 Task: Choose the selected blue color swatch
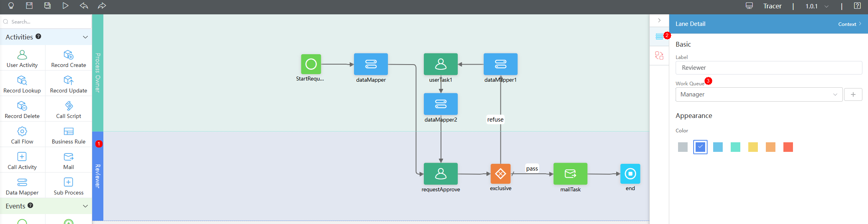[700, 147]
